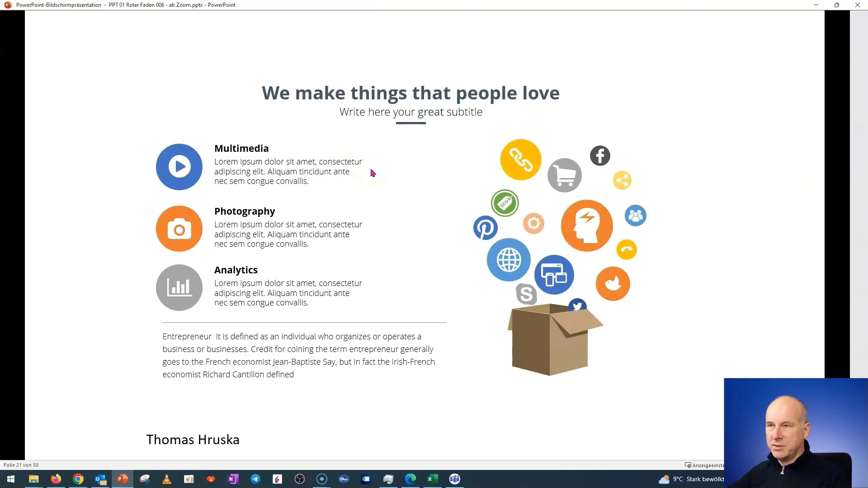The height and width of the screenshot is (488, 868).
Task: Click the gray Analytics bar chart icon
Action: 179,287
